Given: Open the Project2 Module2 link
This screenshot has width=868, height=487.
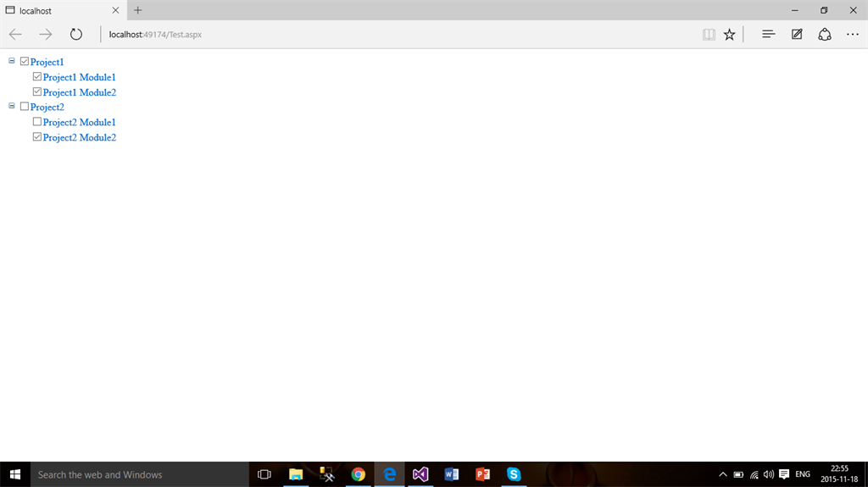Looking at the screenshot, I should (x=79, y=137).
